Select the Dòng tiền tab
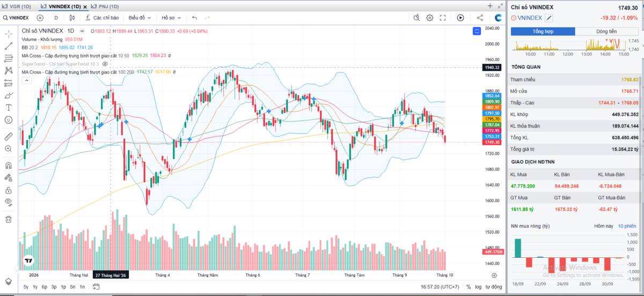 coord(606,32)
